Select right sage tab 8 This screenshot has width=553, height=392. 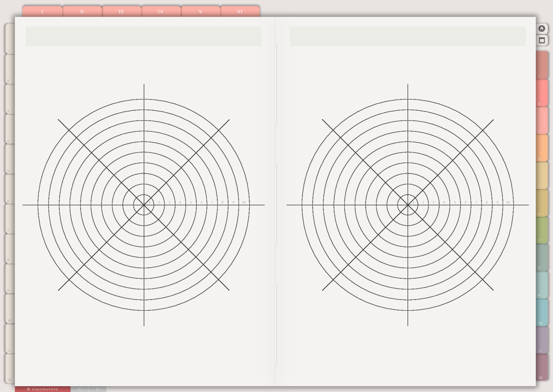542,257
